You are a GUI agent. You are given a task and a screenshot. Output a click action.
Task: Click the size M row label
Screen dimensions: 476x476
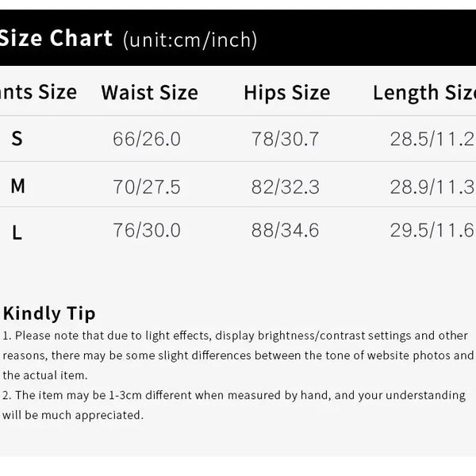17,186
